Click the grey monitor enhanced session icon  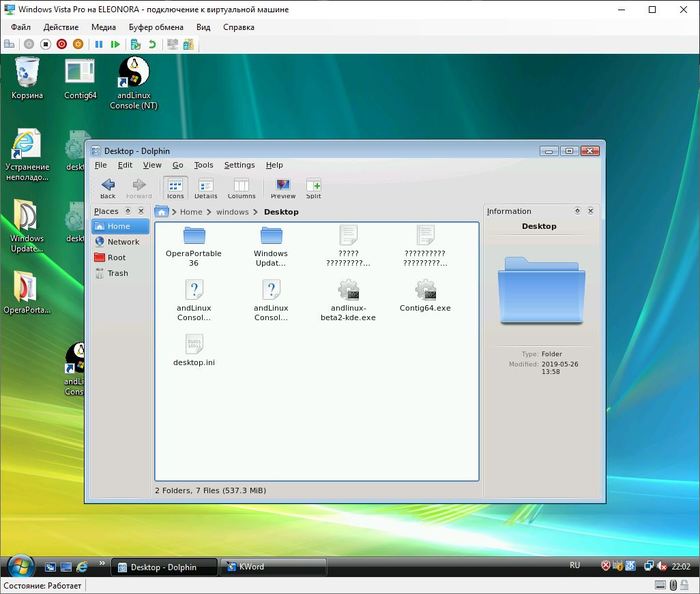(x=172, y=44)
